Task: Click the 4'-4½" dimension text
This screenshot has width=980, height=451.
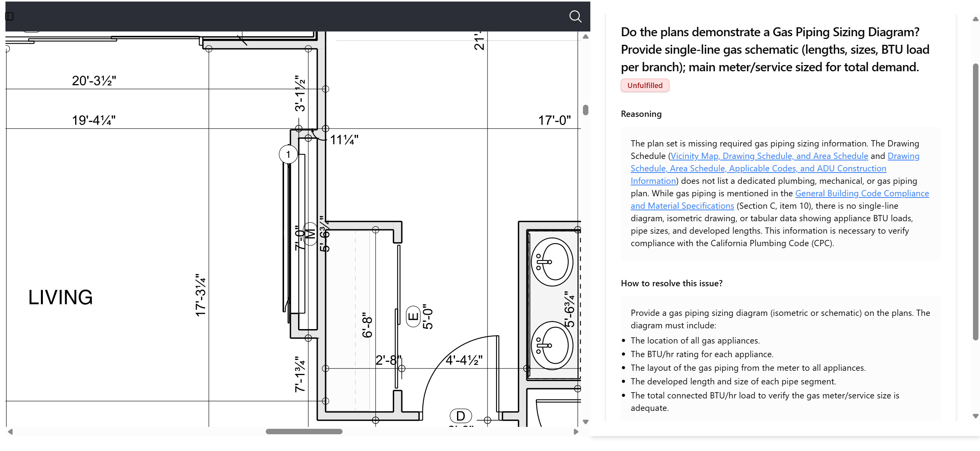Action: coord(464,360)
